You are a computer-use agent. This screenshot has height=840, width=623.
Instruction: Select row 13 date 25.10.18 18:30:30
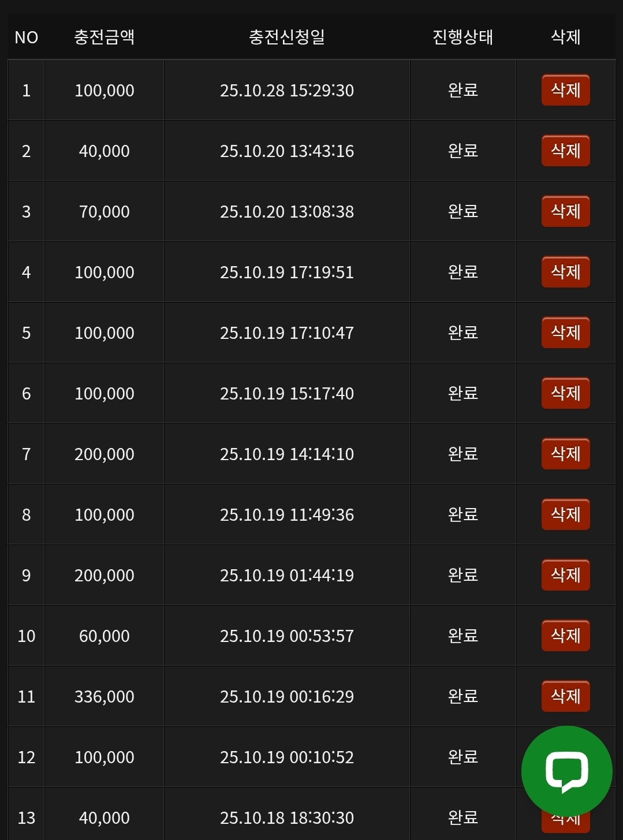[287, 818]
